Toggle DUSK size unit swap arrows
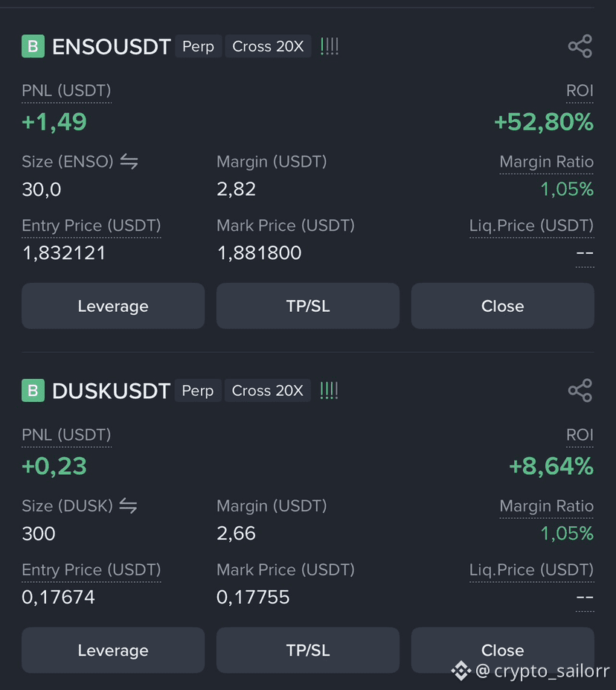The image size is (616, 690). pyautogui.click(x=128, y=505)
